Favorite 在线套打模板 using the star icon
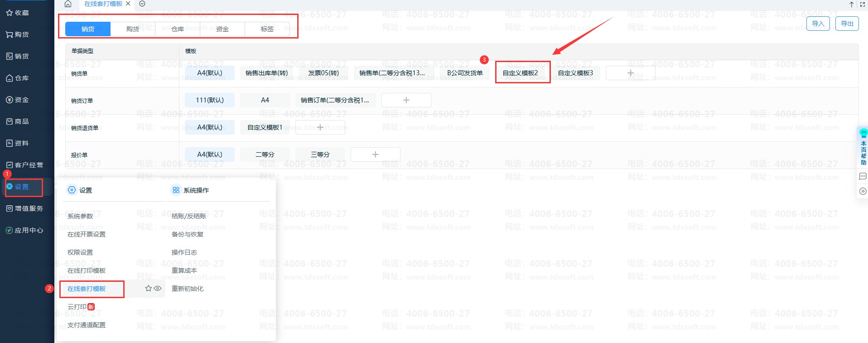Image resolution: width=868 pixels, height=343 pixels. click(x=148, y=288)
